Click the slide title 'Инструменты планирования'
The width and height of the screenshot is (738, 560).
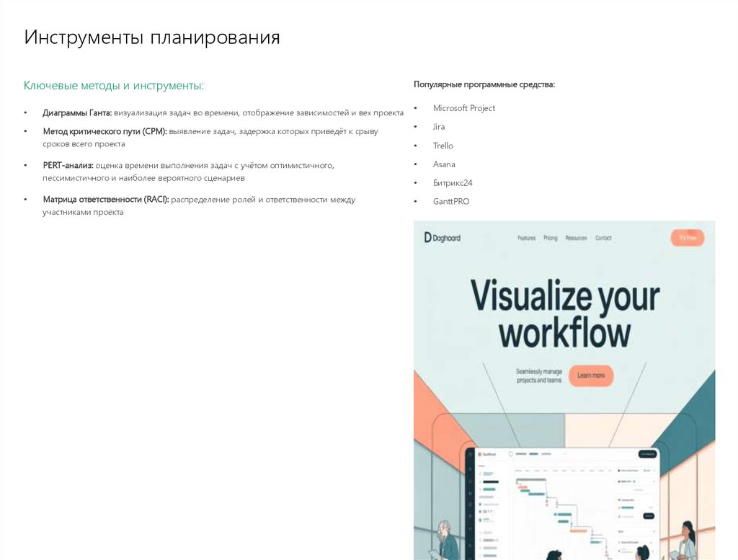(152, 37)
